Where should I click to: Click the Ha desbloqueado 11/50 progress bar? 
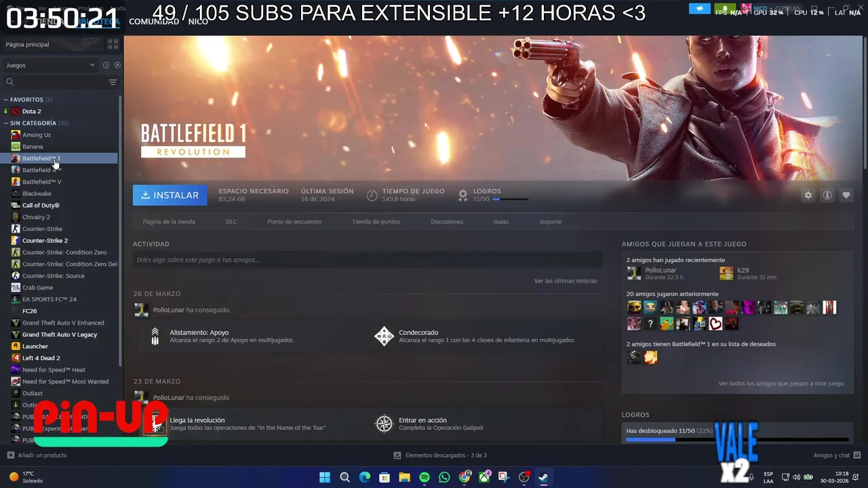pyautogui.click(x=737, y=439)
